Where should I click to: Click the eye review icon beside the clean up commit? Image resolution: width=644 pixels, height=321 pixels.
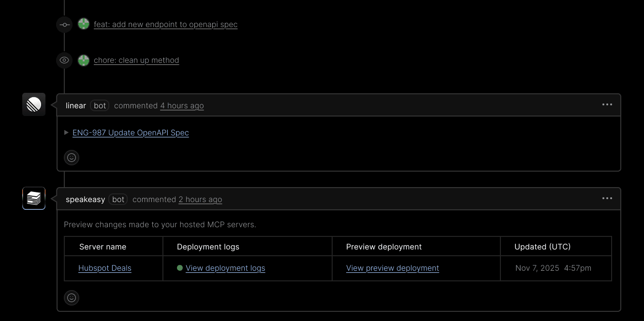tap(64, 60)
